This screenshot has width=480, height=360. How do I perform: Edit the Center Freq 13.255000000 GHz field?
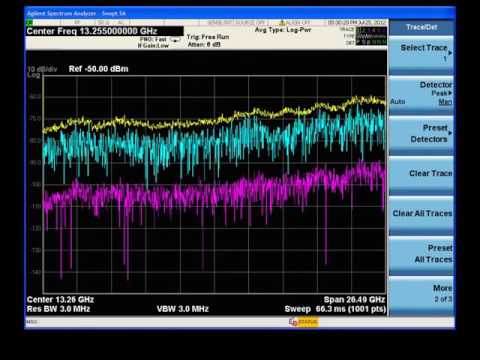[x=104, y=31]
